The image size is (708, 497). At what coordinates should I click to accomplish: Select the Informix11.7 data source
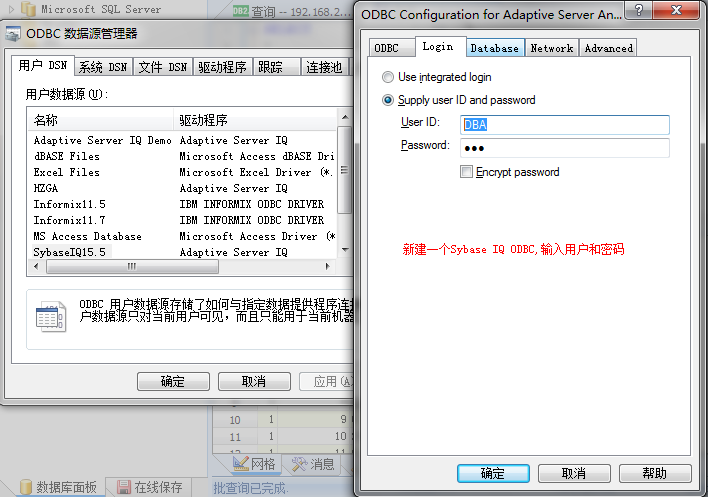[70, 220]
